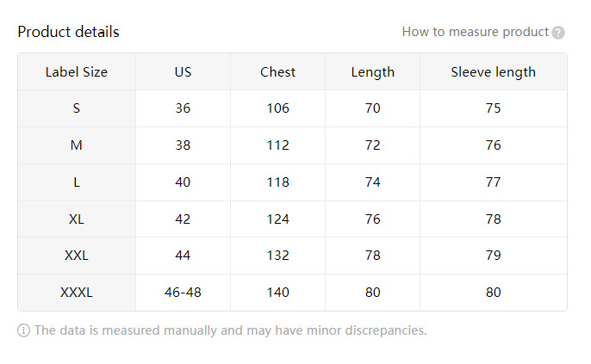Click the Sleeve length column header
Viewport: 591px width, 364px height.
point(493,72)
